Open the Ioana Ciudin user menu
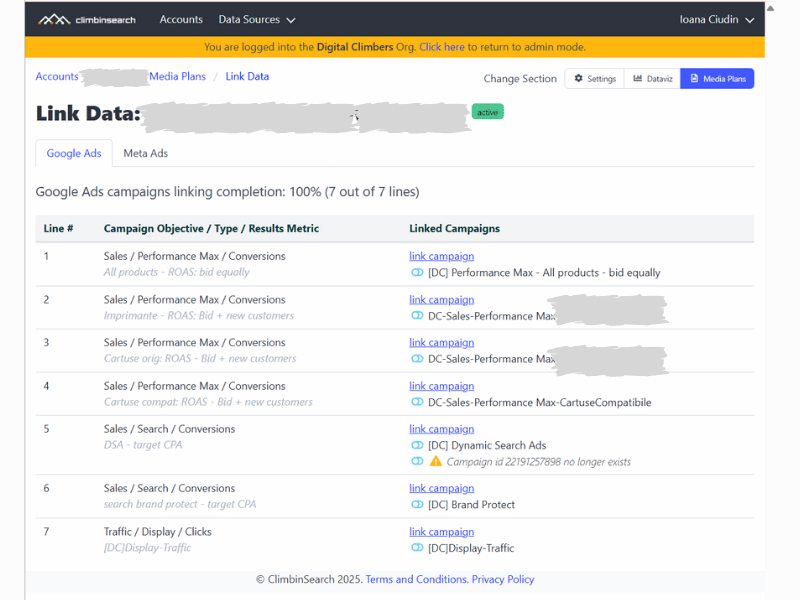The image size is (800, 600). (716, 19)
